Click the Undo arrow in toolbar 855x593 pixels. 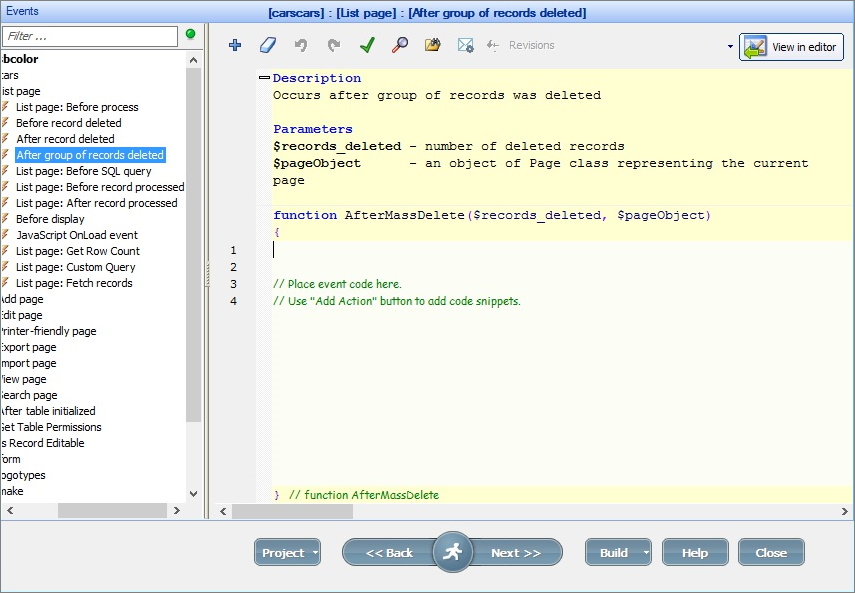point(300,45)
